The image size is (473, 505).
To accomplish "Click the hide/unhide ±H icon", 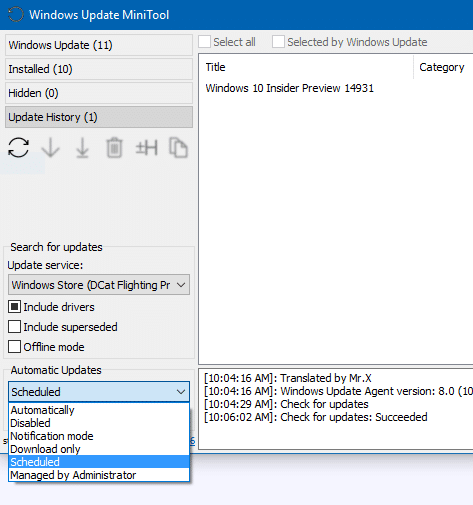I will (147, 148).
